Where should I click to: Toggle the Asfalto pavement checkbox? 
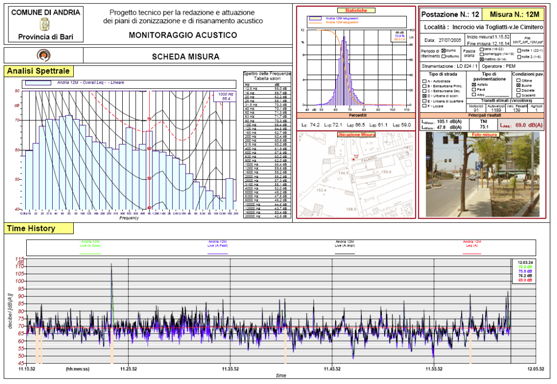click(x=474, y=85)
